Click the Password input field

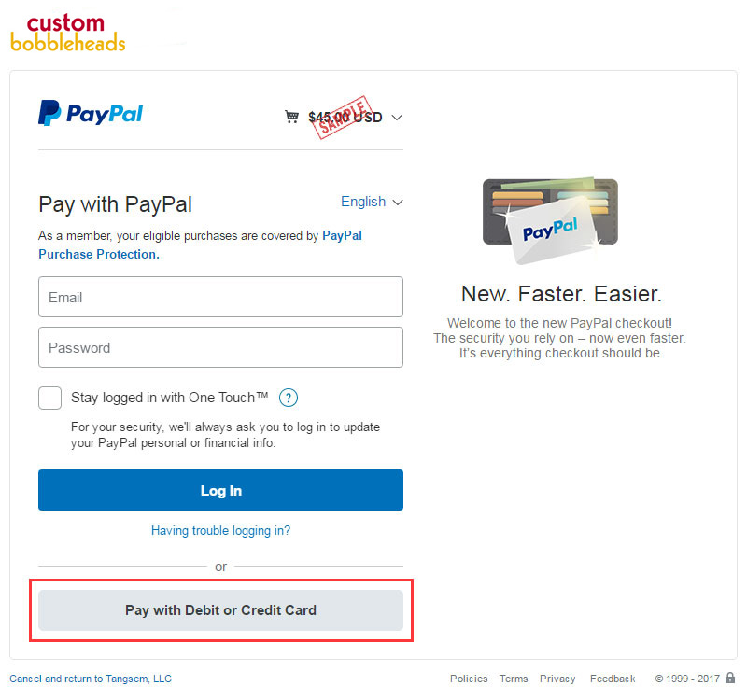pyautogui.click(x=220, y=347)
